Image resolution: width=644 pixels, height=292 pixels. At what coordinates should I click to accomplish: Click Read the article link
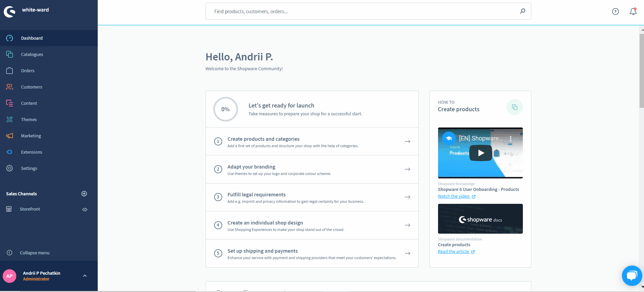pos(456,252)
